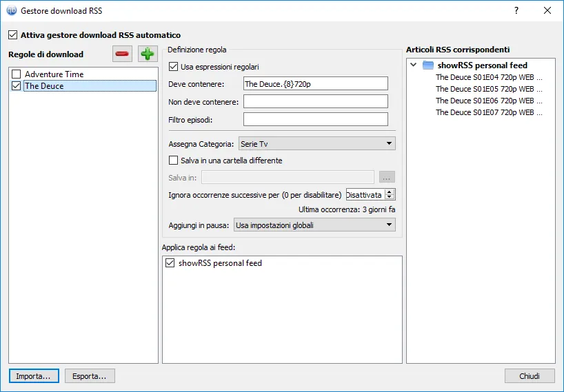Click the Disattivata spinbox value

[x=365, y=195]
